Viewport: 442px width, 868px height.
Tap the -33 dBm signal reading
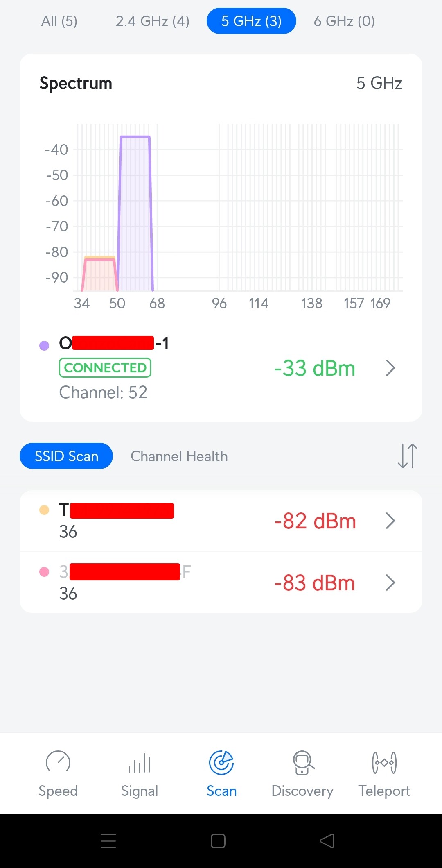314,368
